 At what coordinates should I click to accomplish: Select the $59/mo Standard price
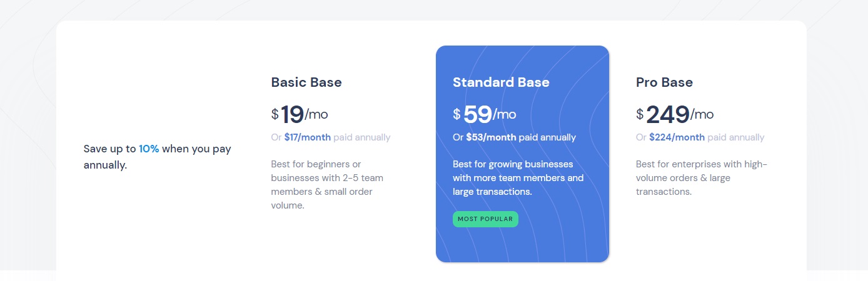(485, 114)
